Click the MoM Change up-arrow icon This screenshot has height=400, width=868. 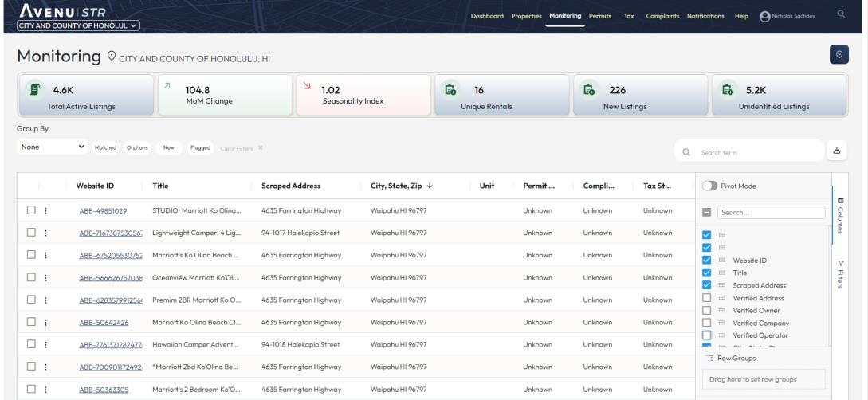(167, 86)
